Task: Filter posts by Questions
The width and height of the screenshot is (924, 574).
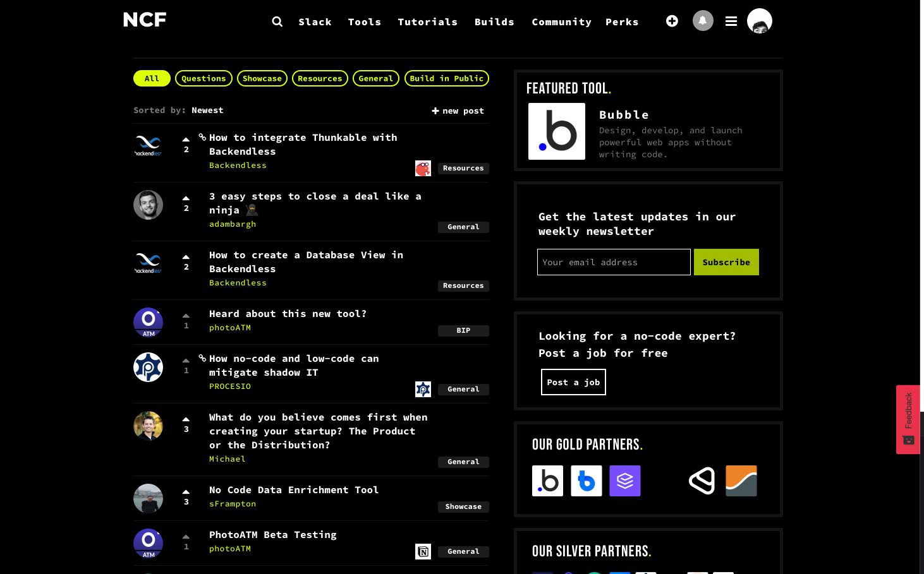Action: (204, 78)
